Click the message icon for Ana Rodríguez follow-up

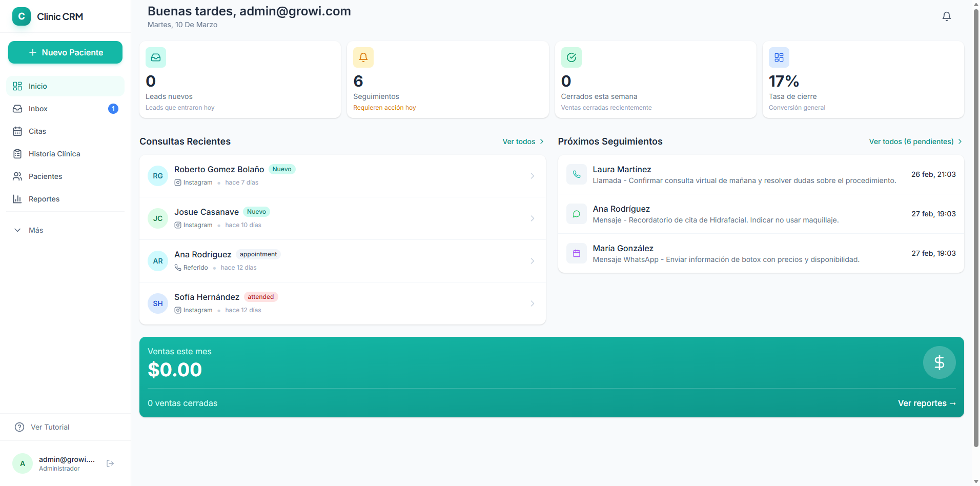coord(577,214)
